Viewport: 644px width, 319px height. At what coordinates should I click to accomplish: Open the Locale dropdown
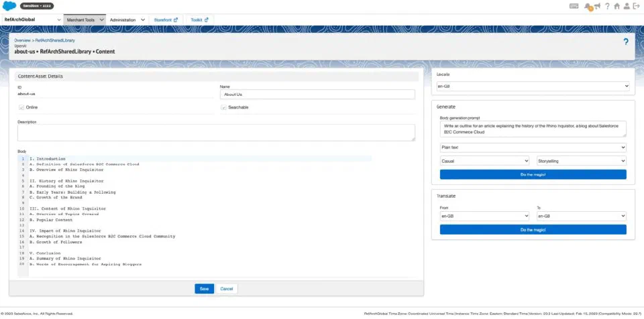(533, 86)
